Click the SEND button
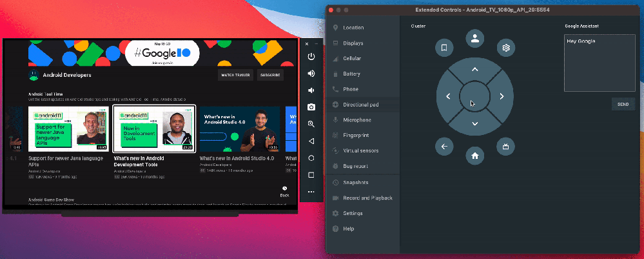This screenshot has height=259, width=644. (623, 104)
